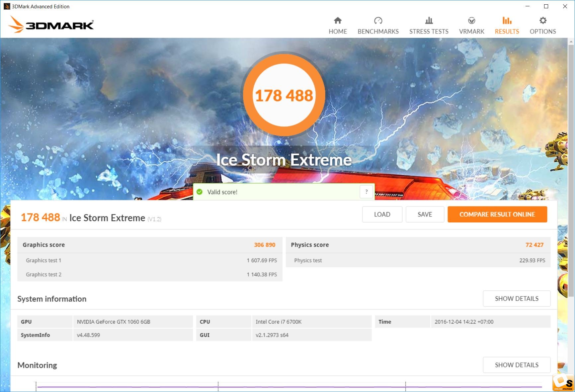The image size is (575, 392).
Task: Click the Options gear icon
Action: (543, 21)
